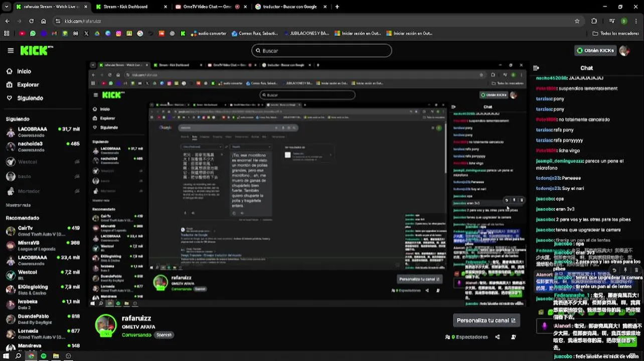Viewport: 644px width, 361px height.
Task: Open the Windows Start menu
Action: tap(5, 356)
